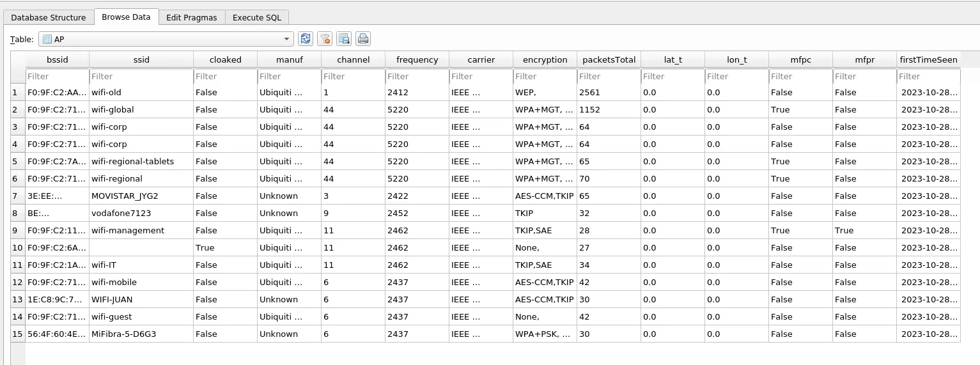
Task: Select the MiFibra-5-D6G3 ssid cell
Action: [x=141, y=334]
